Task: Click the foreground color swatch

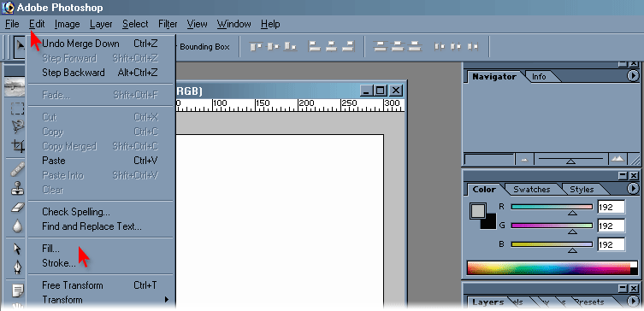Action: tap(478, 211)
